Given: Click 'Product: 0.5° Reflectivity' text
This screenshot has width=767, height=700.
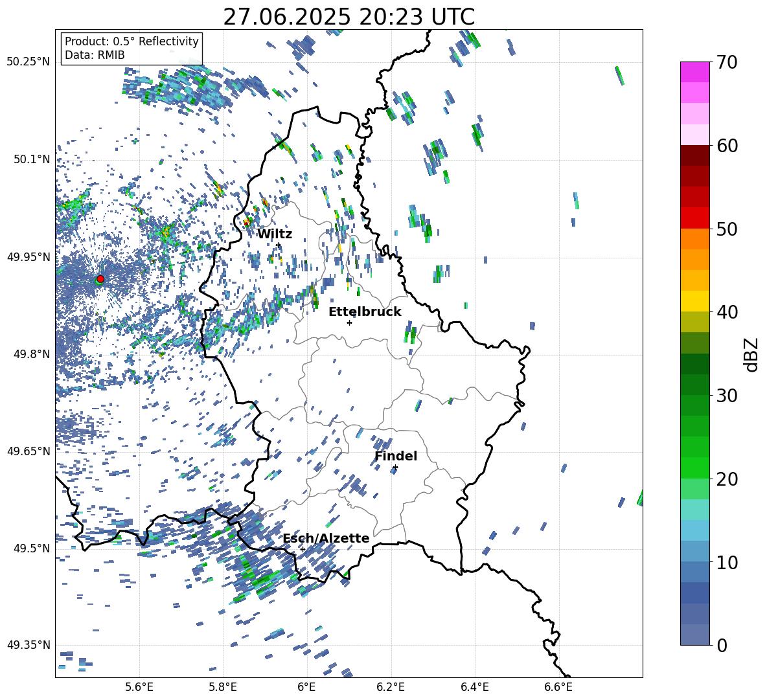Looking at the screenshot, I should coord(132,41).
